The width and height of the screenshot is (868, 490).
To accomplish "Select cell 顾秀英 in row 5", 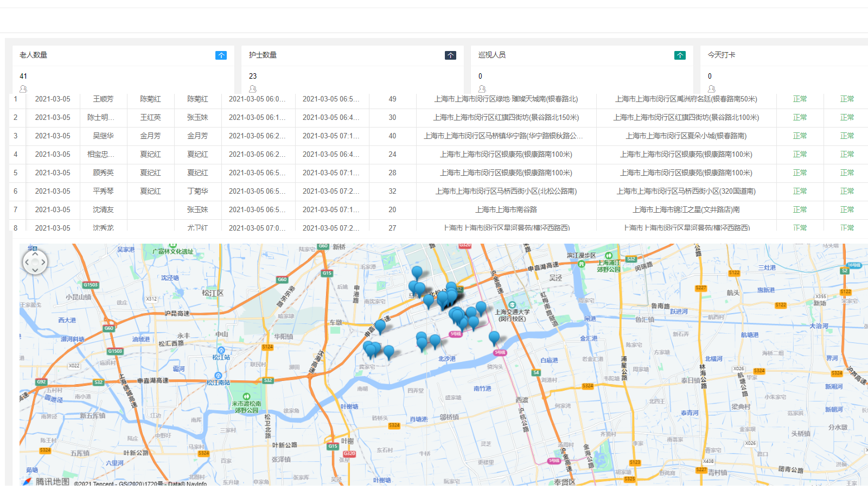I will (103, 173).
